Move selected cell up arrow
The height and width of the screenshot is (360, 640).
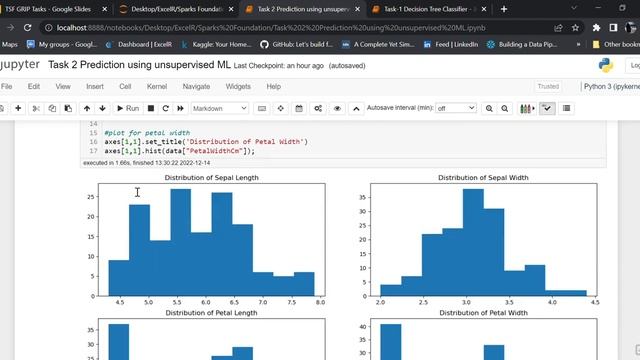tap(87, 108)
